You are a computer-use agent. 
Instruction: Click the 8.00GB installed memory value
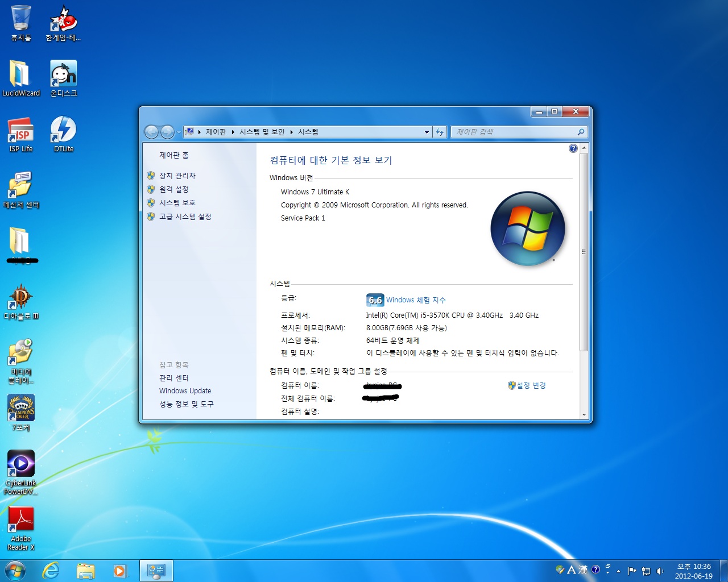[407, 328]
